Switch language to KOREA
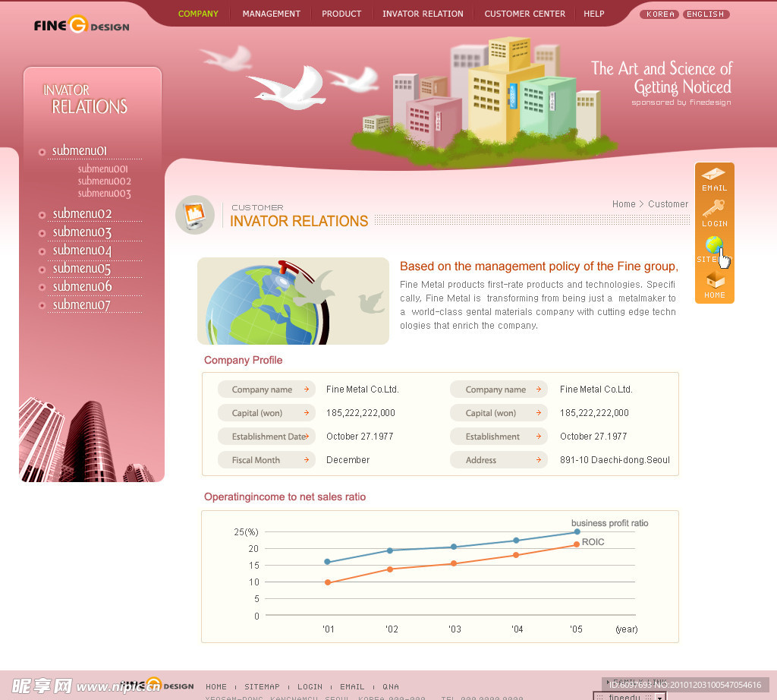777x700 pixels. click(x=659, y=14)
